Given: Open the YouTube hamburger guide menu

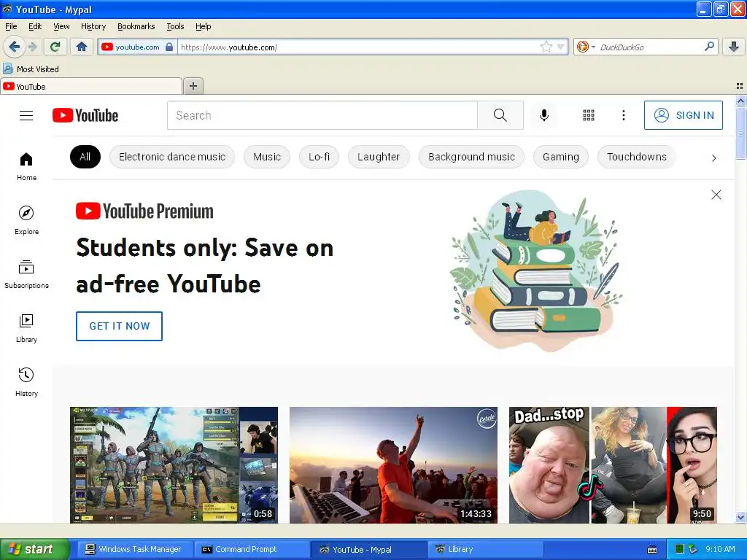Looking at the screenshot, I should coord(26,115).
